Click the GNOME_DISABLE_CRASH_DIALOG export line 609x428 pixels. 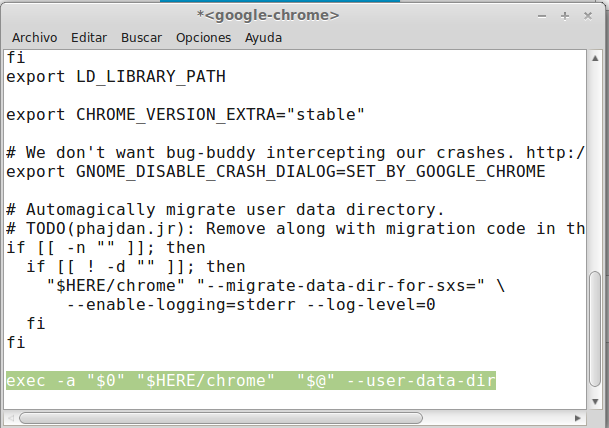[276, 172]
